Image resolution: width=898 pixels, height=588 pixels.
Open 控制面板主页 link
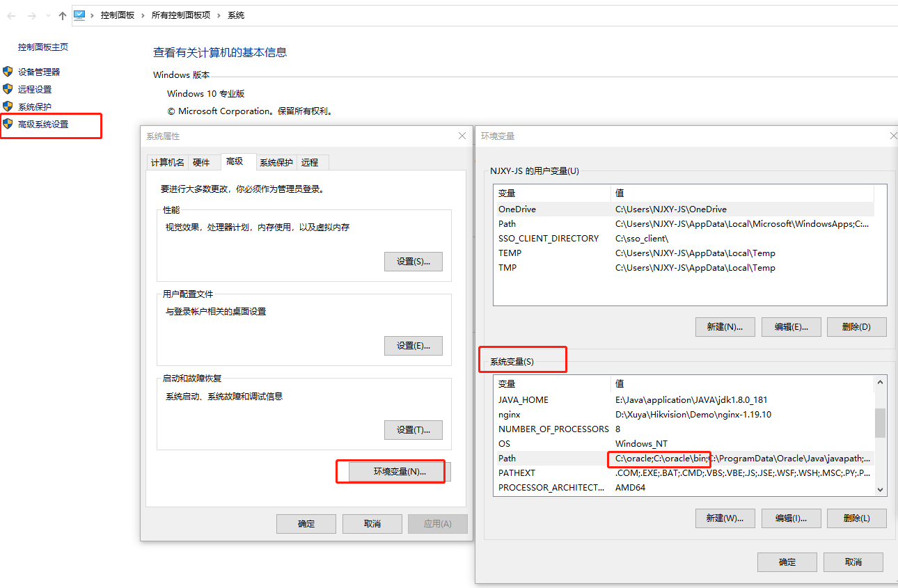tap(44, 47)
